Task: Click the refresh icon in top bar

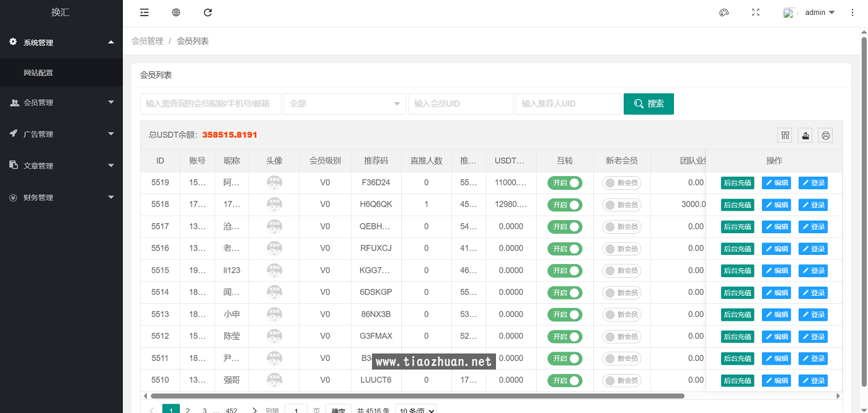Action: (208, 12)
